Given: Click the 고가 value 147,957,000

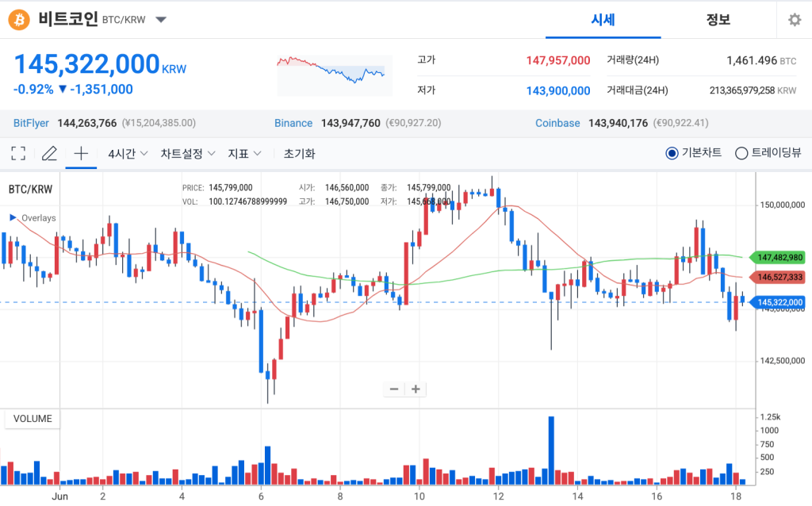Looking at the screenshot, I should click(558, 60).
